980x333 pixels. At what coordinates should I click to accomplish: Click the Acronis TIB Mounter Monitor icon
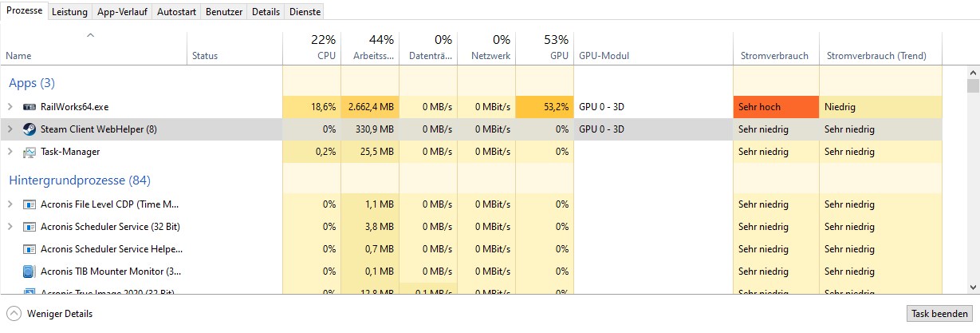coord(30,272)
